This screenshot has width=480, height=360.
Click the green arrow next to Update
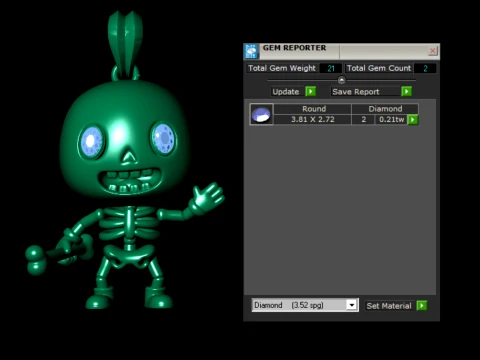[x=310, y=91]
